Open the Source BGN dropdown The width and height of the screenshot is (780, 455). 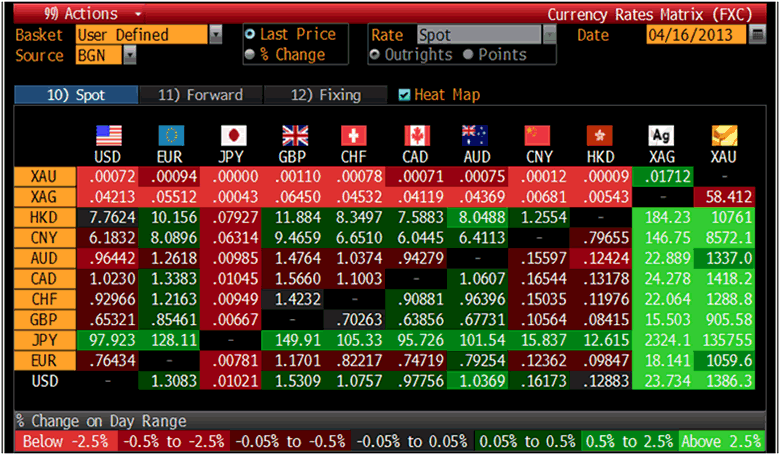tap(130, 55)
